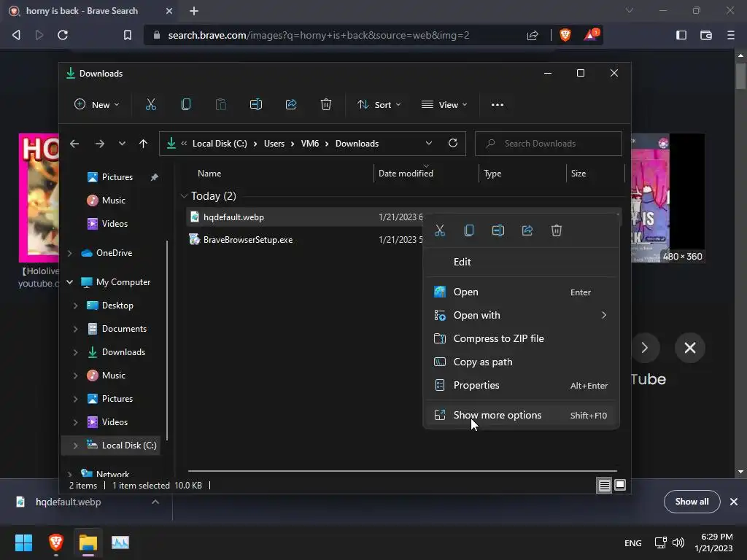This screenshot has width=747, height=560.
Task: Expand OneDrive in navigation pane
Action: pyautogui.click(x=70, y=253)
